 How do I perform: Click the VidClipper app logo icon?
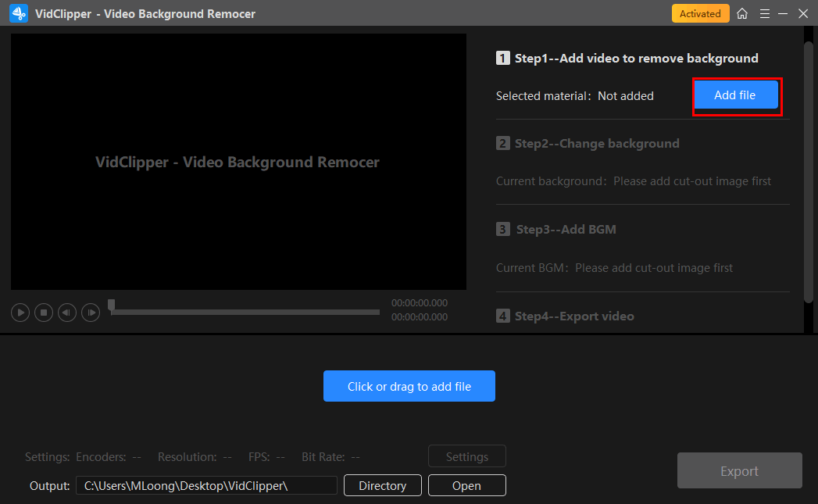[19, 13]
